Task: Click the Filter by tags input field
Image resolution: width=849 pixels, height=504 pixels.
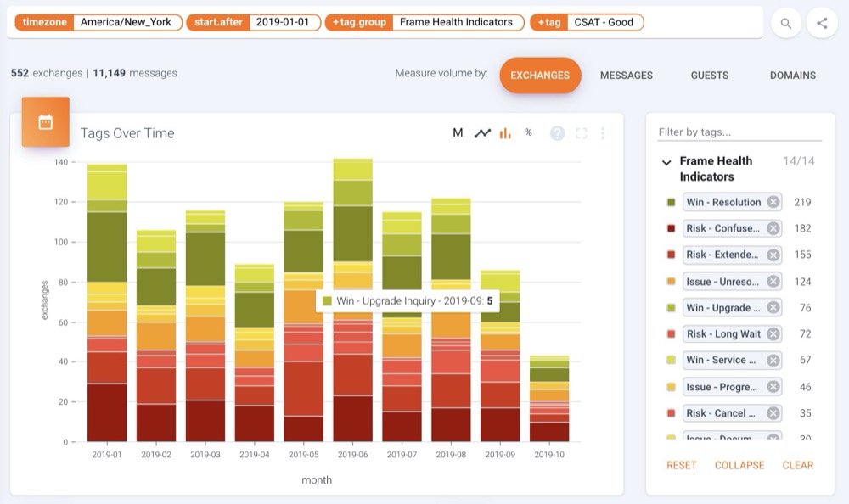Action: [x=739, y=132]
